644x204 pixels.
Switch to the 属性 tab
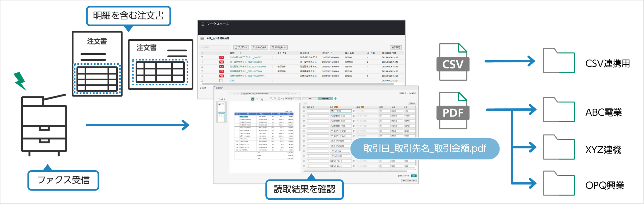[310, 99]
